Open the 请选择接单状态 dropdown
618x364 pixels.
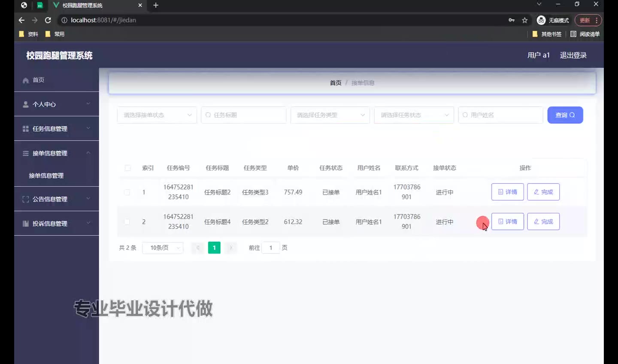157,115
